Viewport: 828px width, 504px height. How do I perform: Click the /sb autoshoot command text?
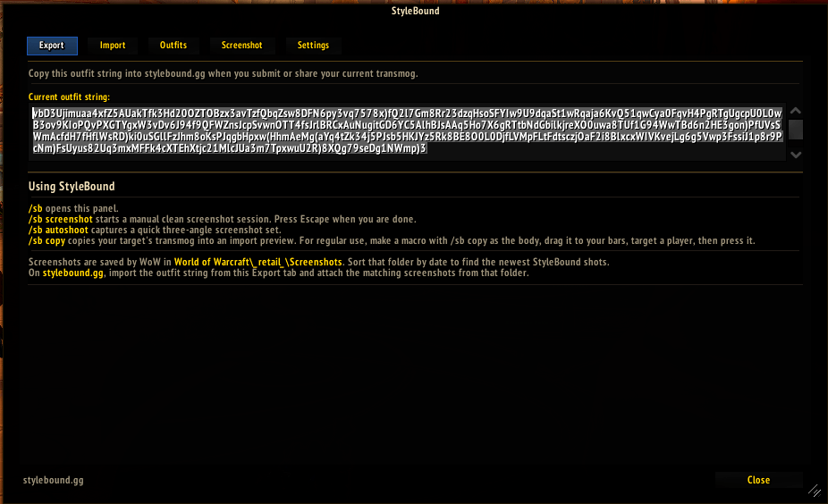[58, 230]
